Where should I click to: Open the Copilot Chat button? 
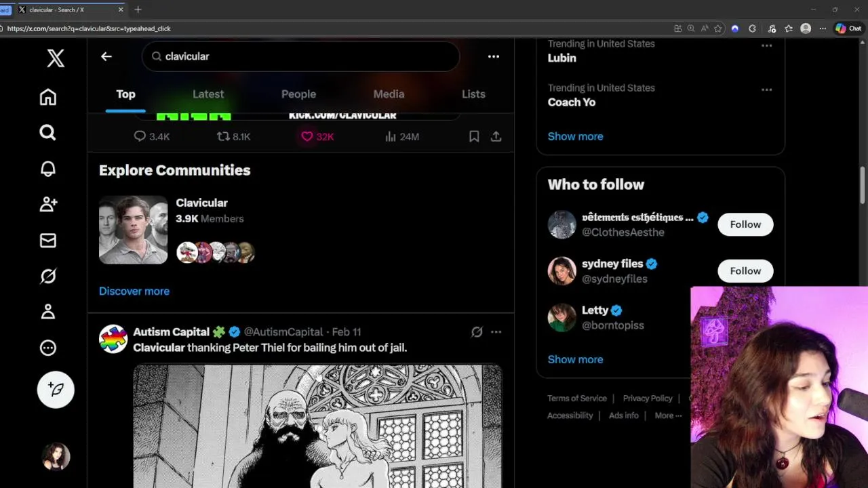click(848, 28)
